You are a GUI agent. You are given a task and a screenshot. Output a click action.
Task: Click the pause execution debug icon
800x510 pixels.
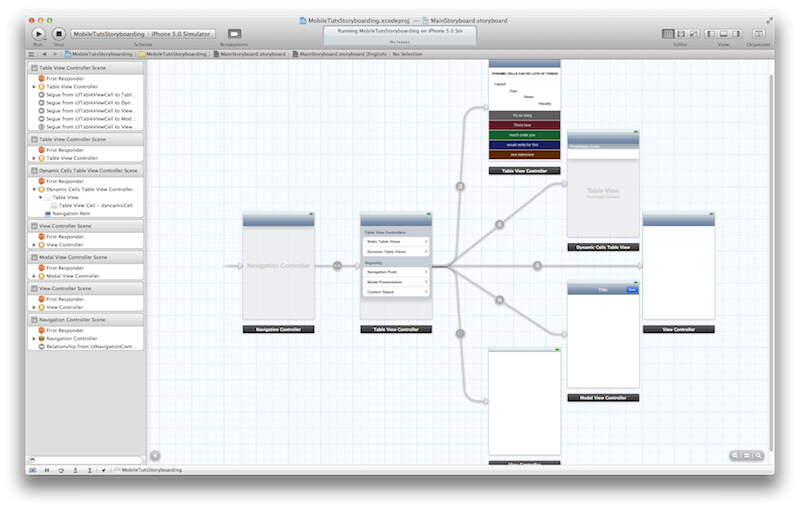coord(47,470)
